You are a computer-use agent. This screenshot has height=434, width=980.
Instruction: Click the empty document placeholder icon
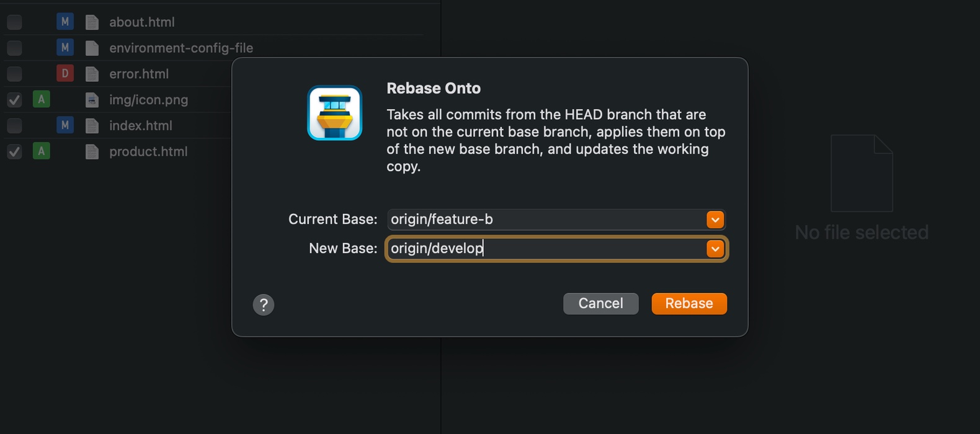coord(862,174)
